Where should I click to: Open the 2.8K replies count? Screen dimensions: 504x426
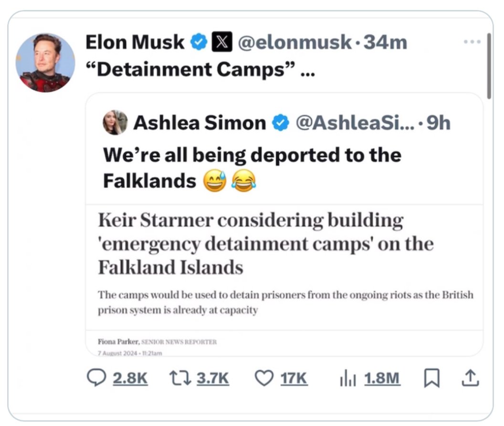click(x=130, y=378)
